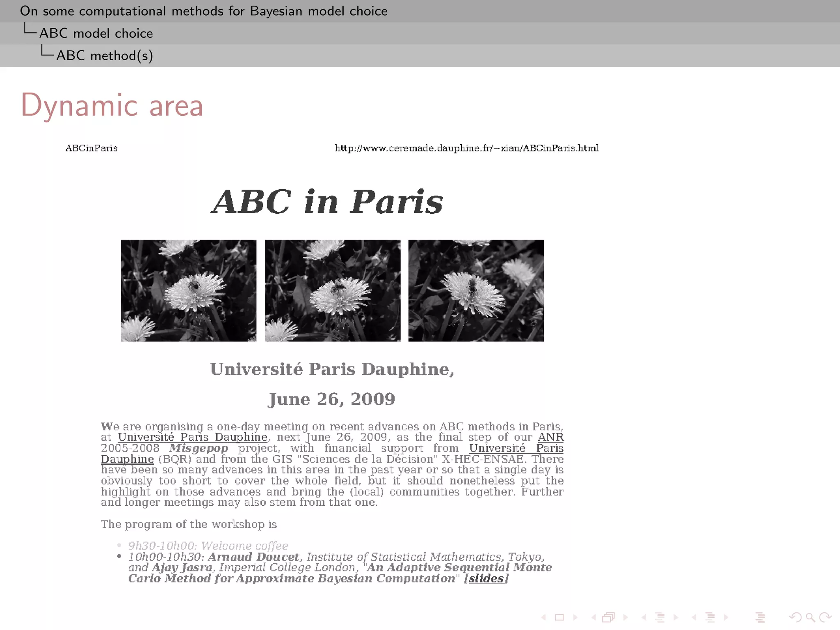Select the leftmost bee-on-dandelion photo
The image size is (840, 630).
coord(189,291)
